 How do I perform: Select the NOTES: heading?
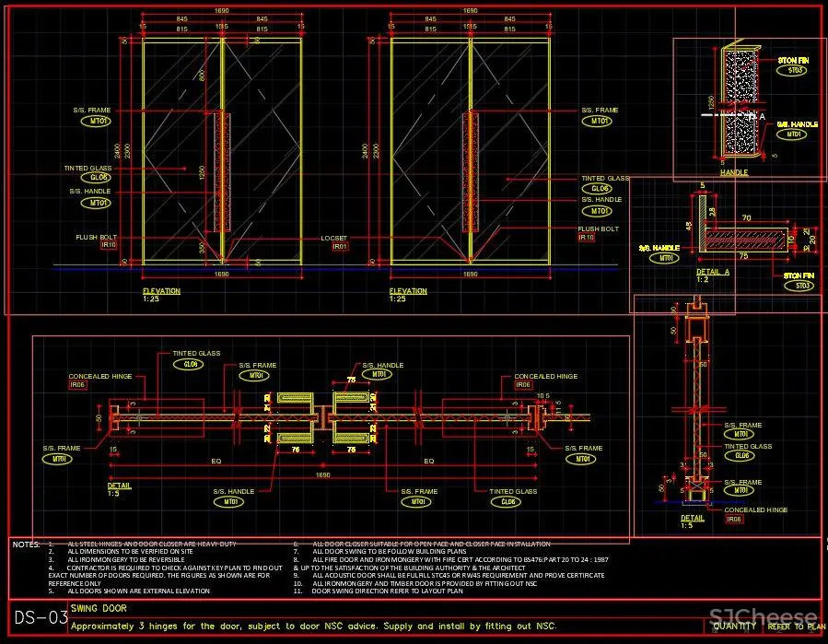pyautogui.click(x=27, y=544)
